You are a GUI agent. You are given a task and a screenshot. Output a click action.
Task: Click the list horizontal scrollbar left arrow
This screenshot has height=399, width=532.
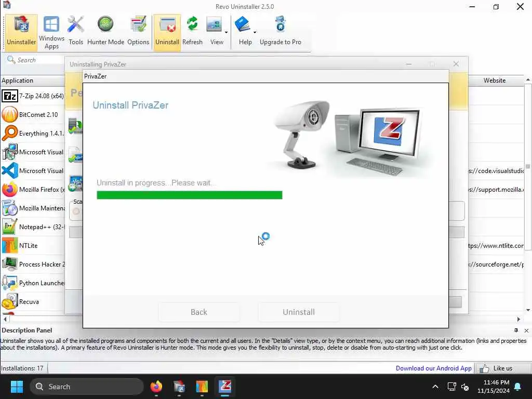tap(5, 320)
